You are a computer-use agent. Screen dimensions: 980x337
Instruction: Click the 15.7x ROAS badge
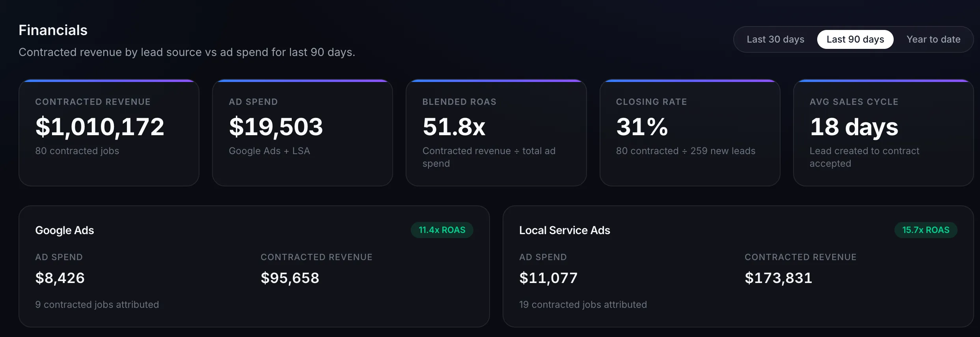[926, 230]
